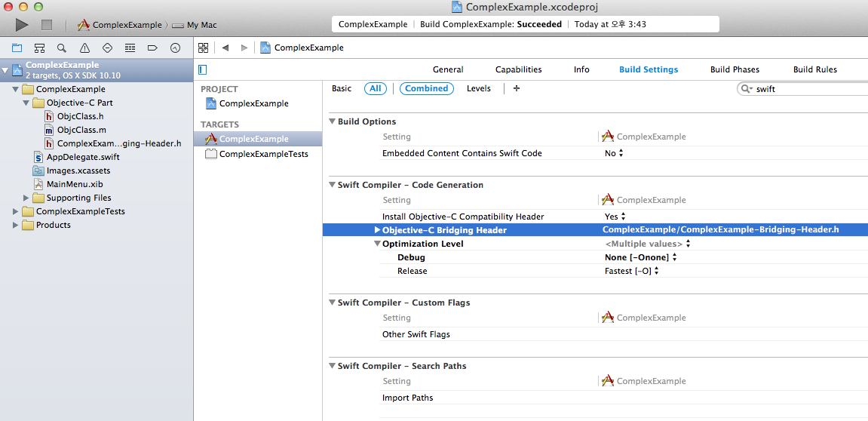Open the Symbol navigator
The image size is (868, 421).
pyautogui.click(x=39, y=48)
